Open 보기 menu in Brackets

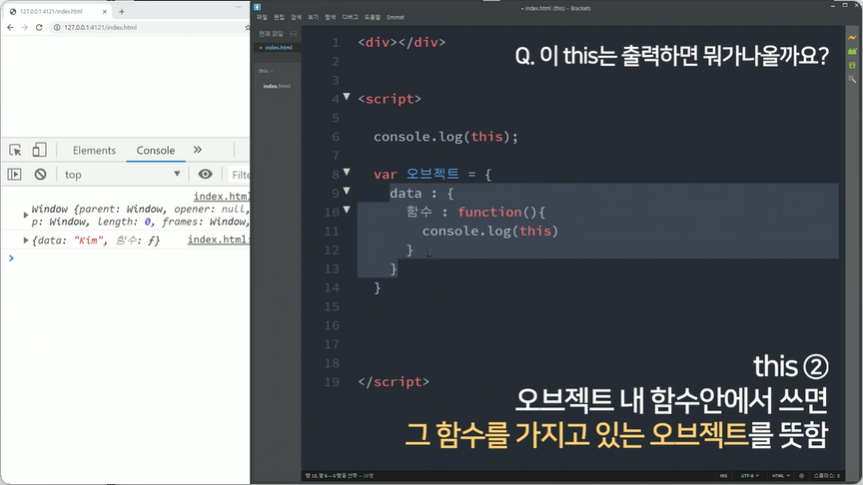313,17
